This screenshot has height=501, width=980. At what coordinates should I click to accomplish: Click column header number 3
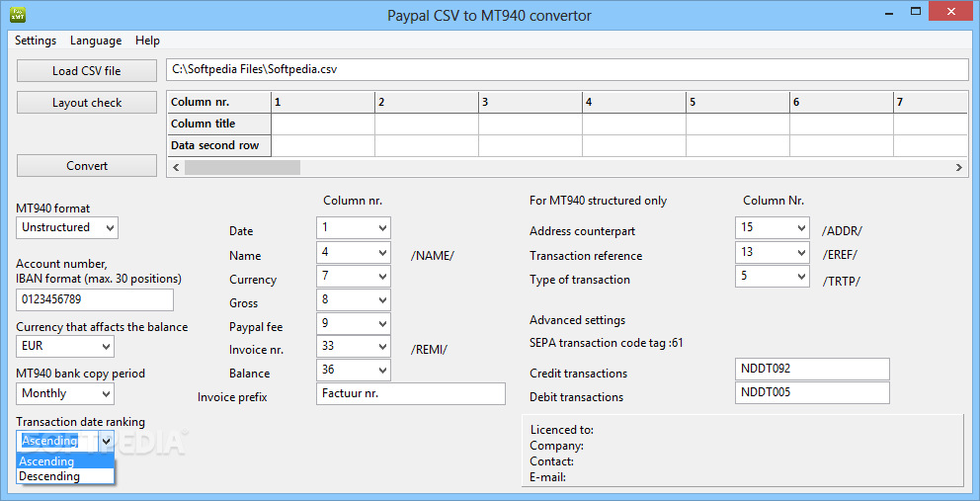tap(531, 102)
